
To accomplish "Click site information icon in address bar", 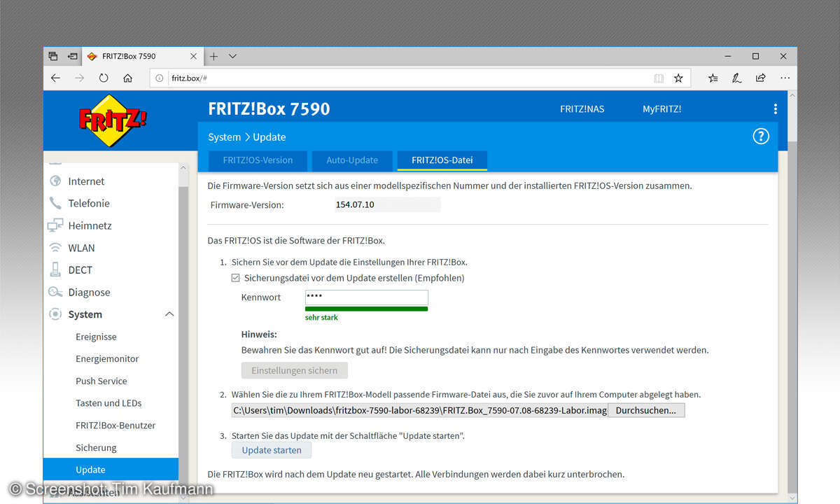I will coord(160,78).
